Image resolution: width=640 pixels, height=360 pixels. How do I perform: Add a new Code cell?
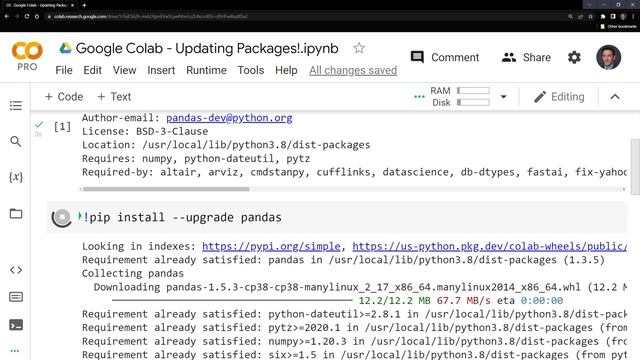click(64, 97)
